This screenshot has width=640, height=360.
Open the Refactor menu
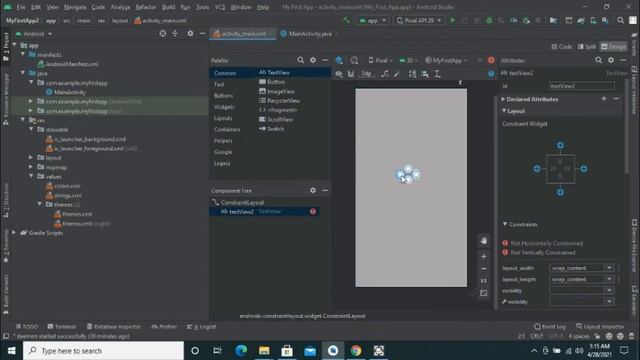click(146, 7)
